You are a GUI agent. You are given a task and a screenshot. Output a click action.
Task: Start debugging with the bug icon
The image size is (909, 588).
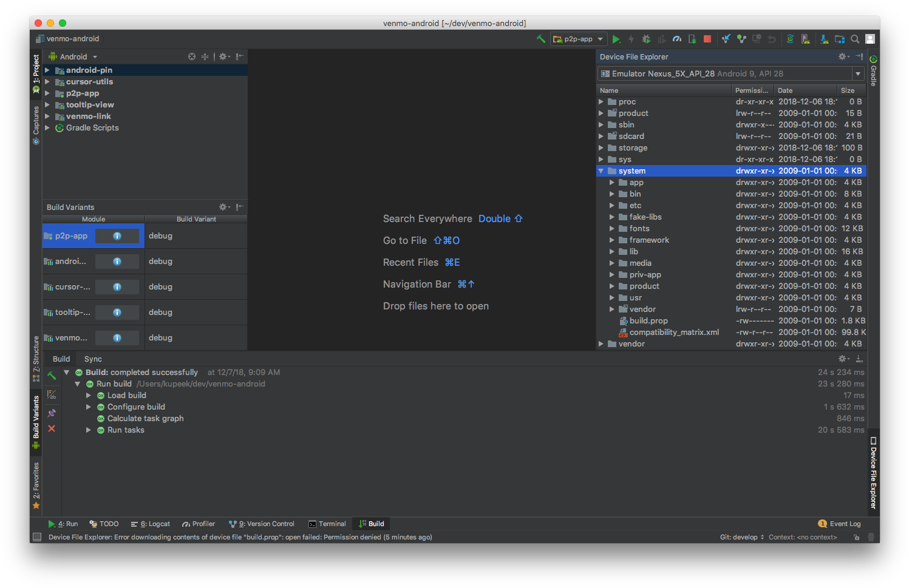646,39
